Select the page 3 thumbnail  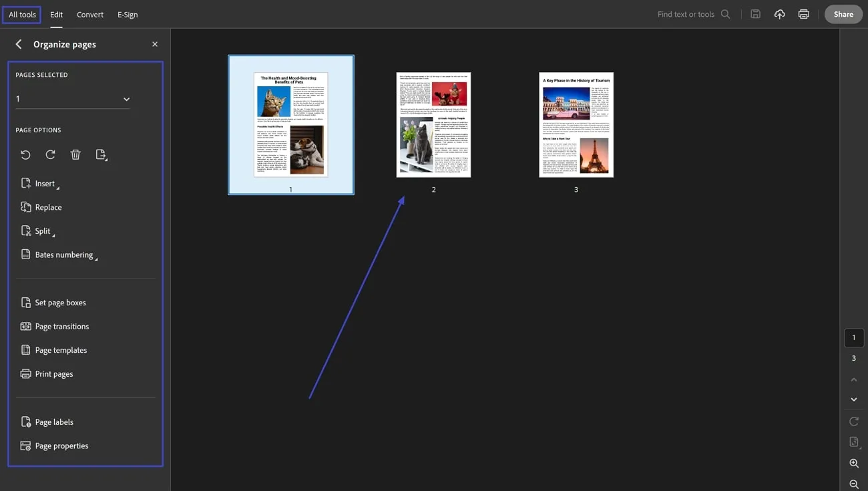pos(576,125)
